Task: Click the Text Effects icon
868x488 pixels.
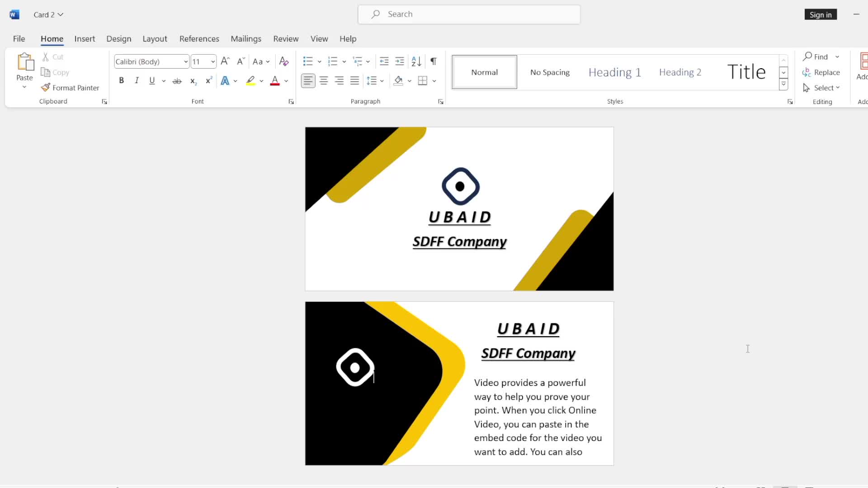Action: tap(225, 81)
